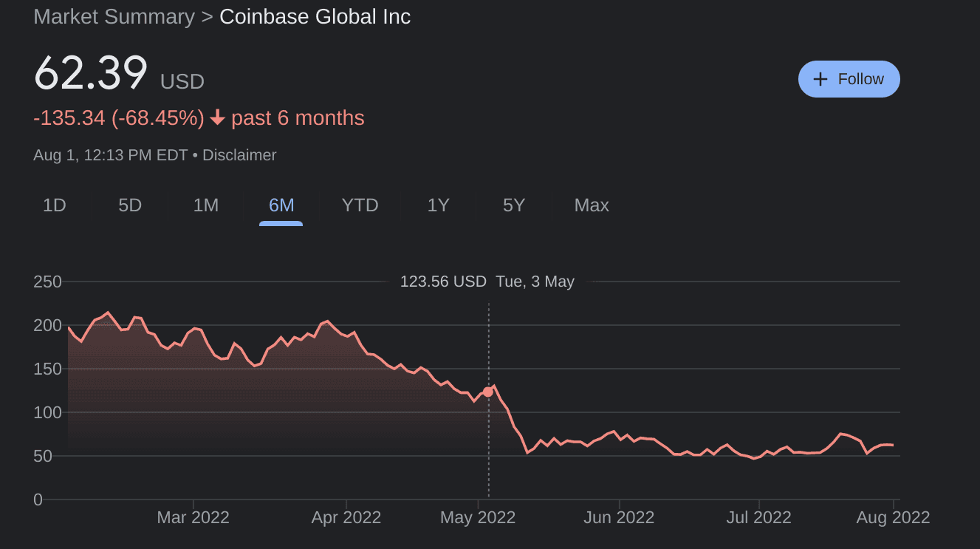The width and height of the screenshot is (980, 549).
Task: Click the Follow button
Action: click(849, 79)
